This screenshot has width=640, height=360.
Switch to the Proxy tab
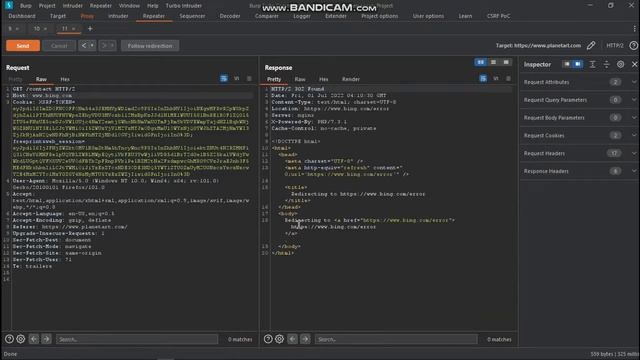87,16
